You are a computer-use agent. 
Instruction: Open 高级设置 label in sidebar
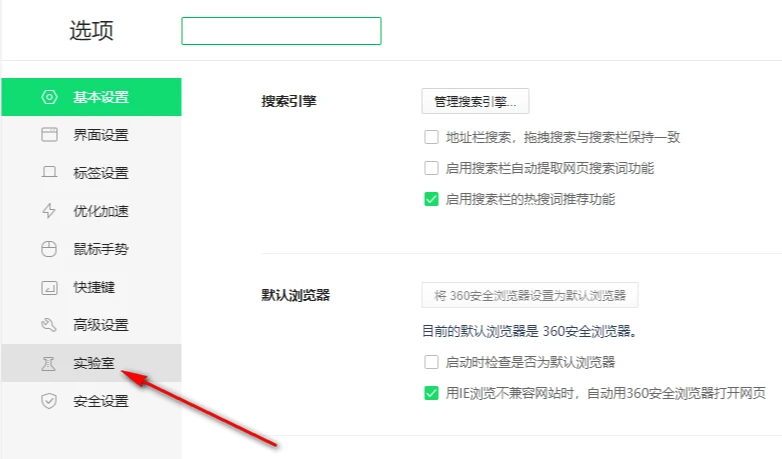point(101,325)
